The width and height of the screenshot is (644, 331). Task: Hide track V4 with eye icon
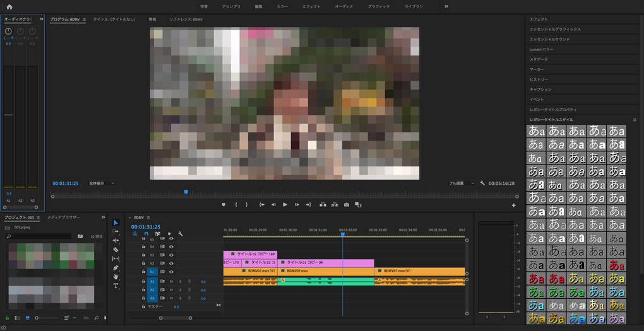point(171,247)
